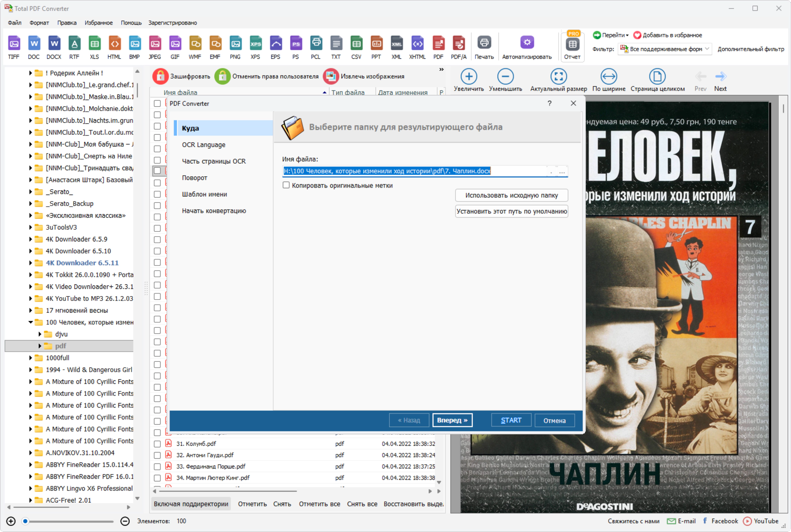Zoom in with the Увеличить icon

(x=469, y=76)
